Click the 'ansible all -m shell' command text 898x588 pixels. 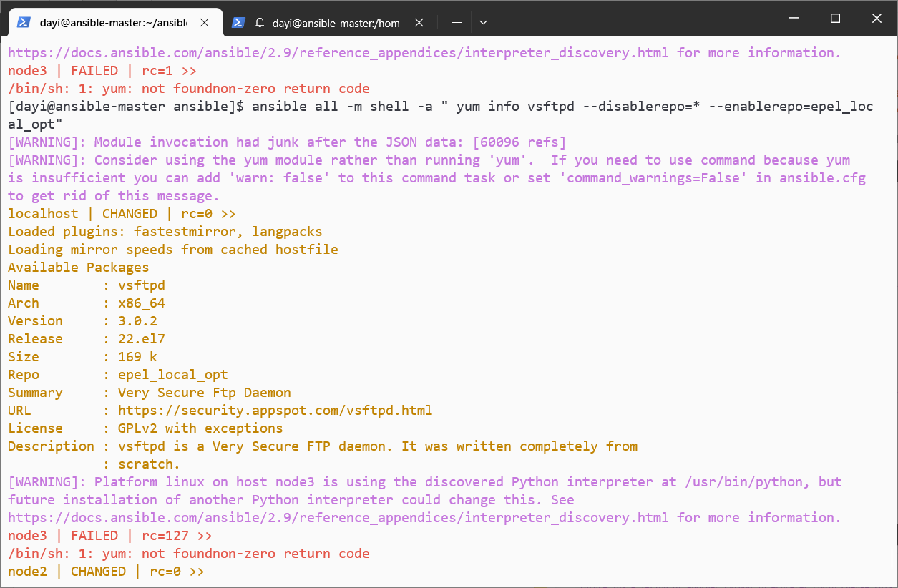point(331,107)
